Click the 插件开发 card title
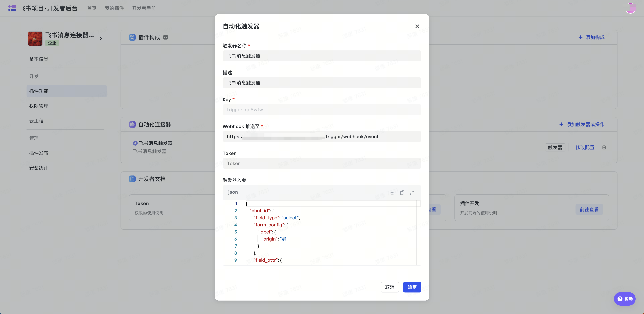Screen dimensions: 644x314 click(470, 203)
